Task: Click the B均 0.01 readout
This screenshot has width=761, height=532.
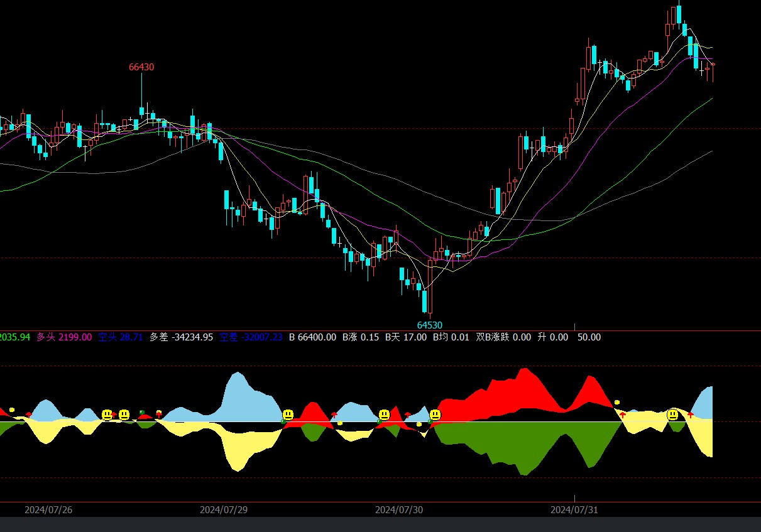Action: click(451, 337)
